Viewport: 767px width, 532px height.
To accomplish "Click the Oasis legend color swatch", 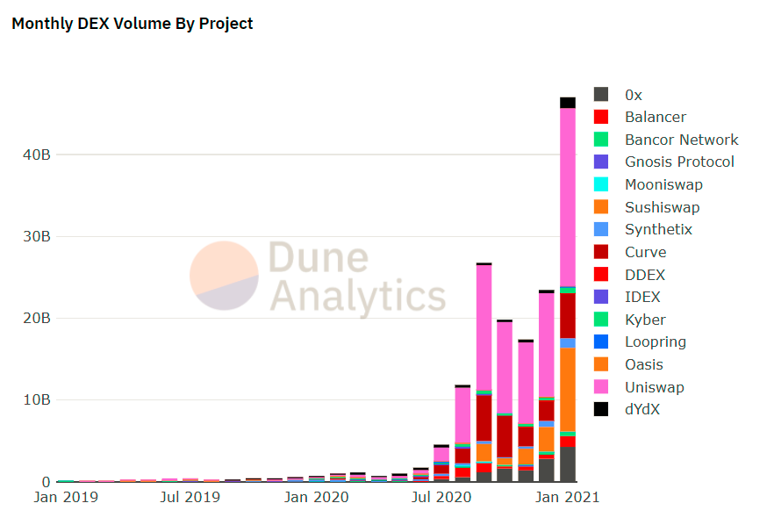I will coord(600,364).
